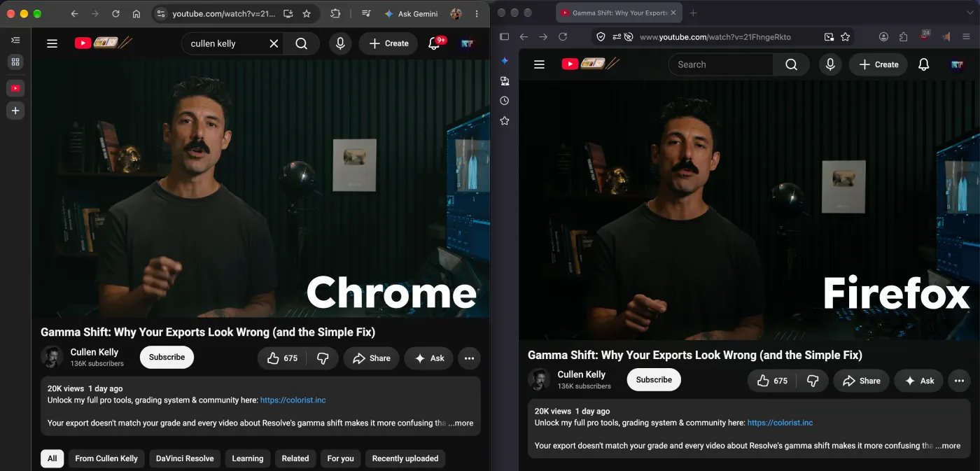The image size is (980, 471).
Task: Click Chrome's back navigation arrow
Action: click(x=74, y=13)
